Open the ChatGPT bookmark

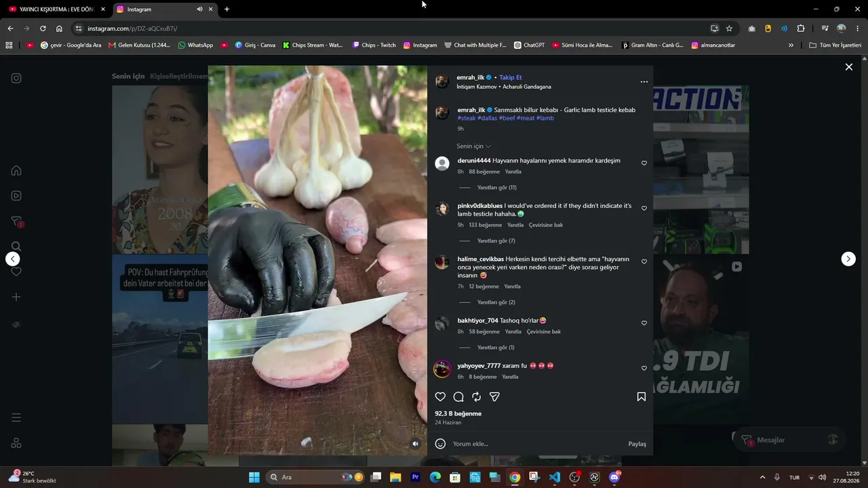point(529,45)
